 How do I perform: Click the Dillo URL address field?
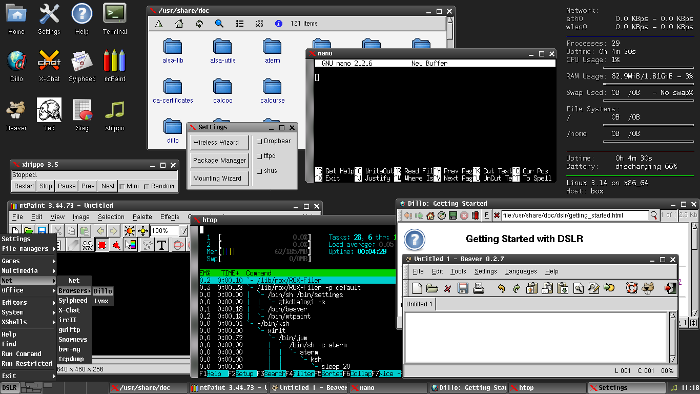[574, 216]
